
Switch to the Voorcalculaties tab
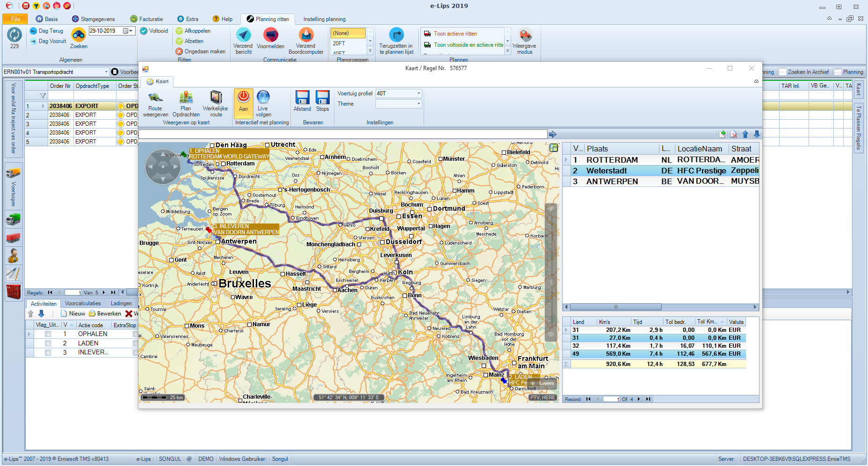(83, 303)
